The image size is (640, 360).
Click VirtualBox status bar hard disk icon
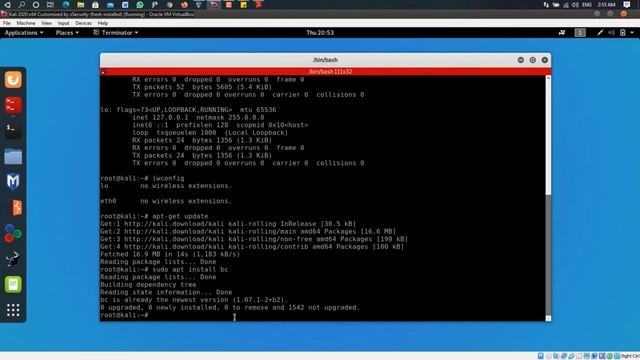540,356
